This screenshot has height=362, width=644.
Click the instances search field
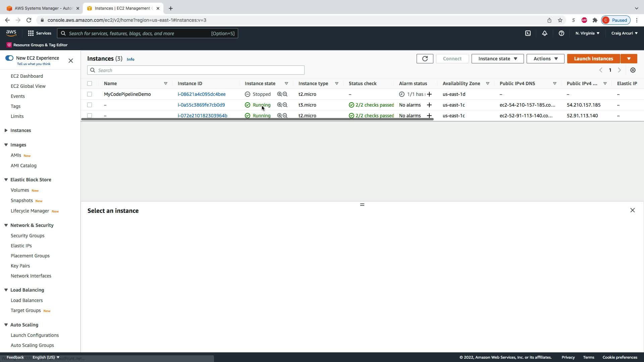(196, 70)
